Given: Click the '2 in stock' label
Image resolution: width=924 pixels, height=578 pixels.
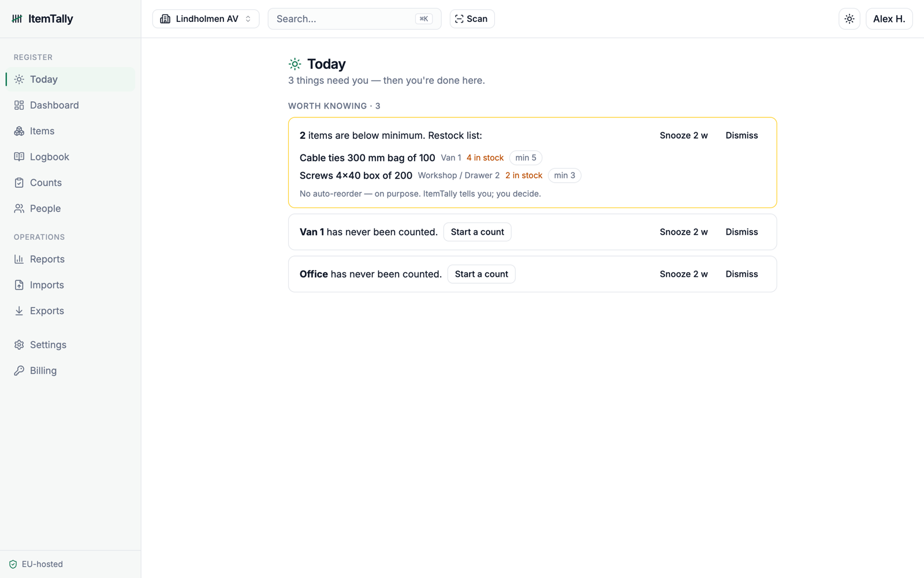Looking at the screenshot, I should coord(524,175).
